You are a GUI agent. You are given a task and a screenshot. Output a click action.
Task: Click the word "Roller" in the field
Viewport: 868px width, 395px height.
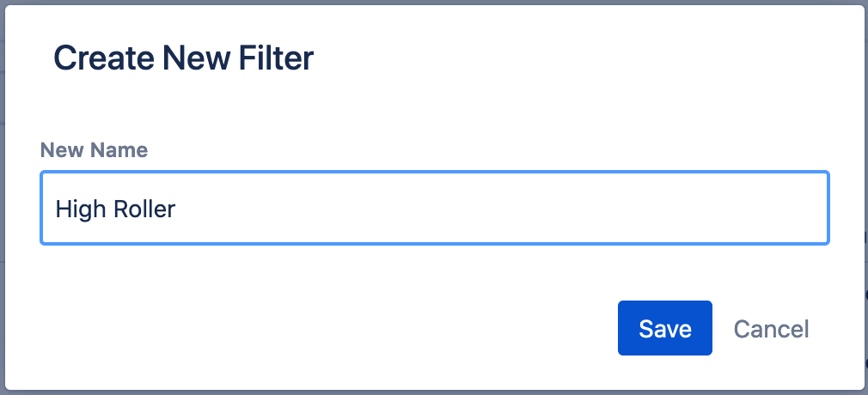(x=144, y=209)
